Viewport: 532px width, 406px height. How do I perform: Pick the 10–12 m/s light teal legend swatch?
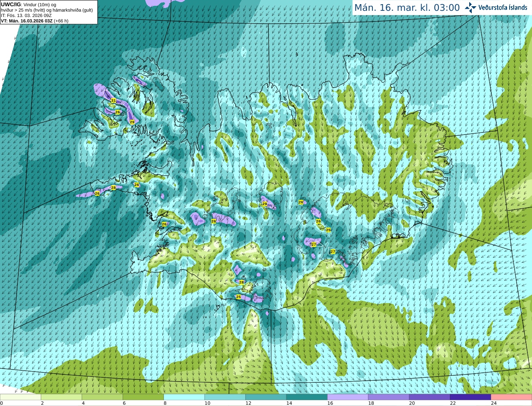[225, 397]
